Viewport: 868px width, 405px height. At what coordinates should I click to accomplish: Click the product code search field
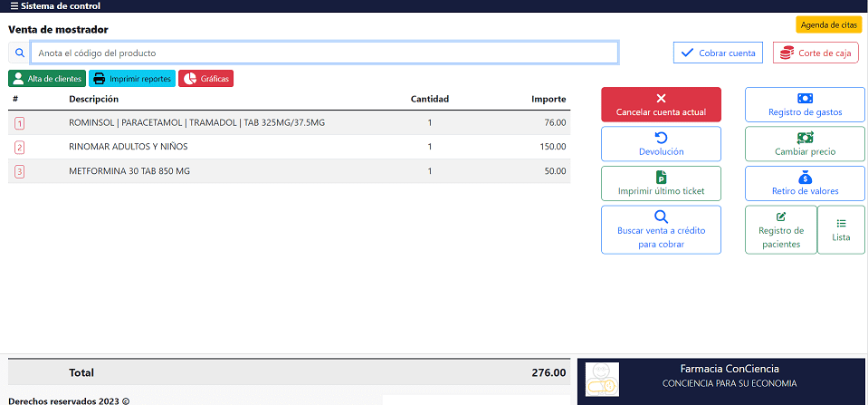pyautogui.click(x=324, y=53)
